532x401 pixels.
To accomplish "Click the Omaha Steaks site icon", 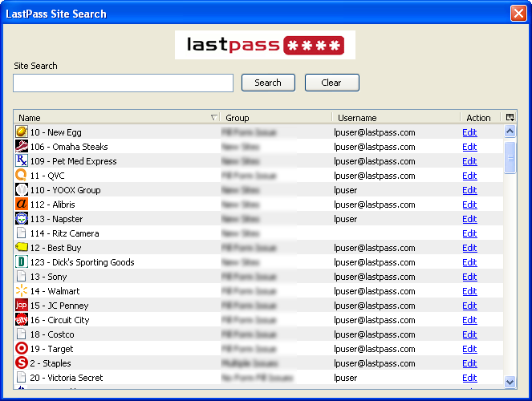I will pos(22,146).
